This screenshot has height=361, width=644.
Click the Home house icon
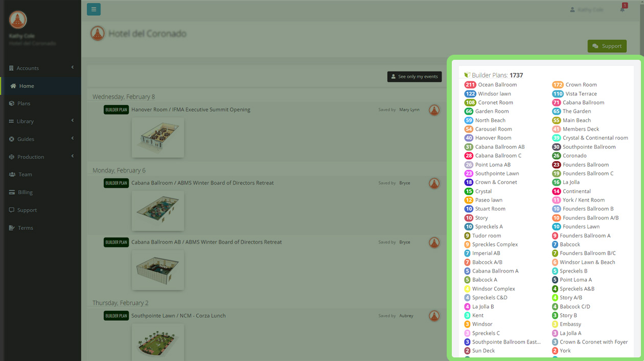[x=13, y=86]
